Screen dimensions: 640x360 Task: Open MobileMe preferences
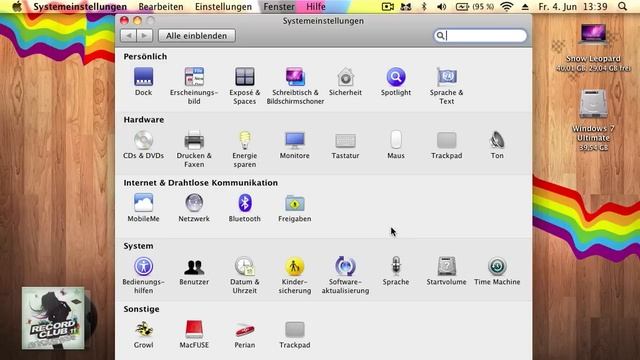coord(143,208)
